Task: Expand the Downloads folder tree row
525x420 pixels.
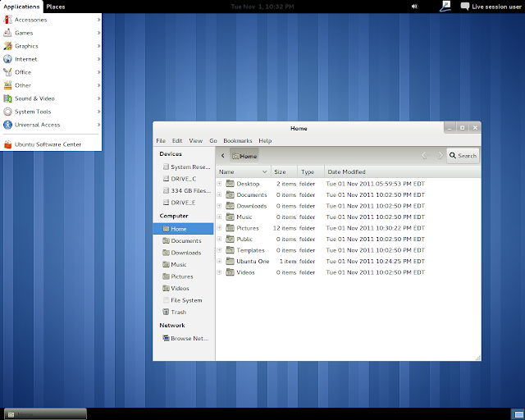Action: coord(219,206)
